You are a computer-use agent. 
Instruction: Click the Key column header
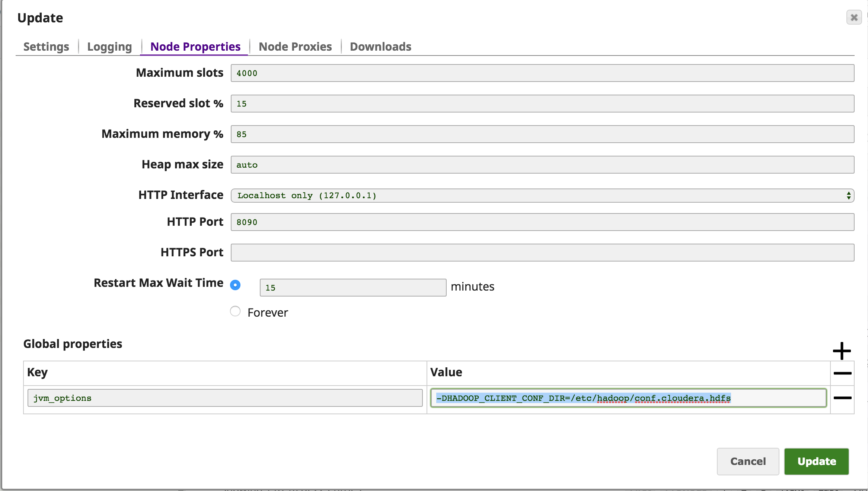coord(37,372)
